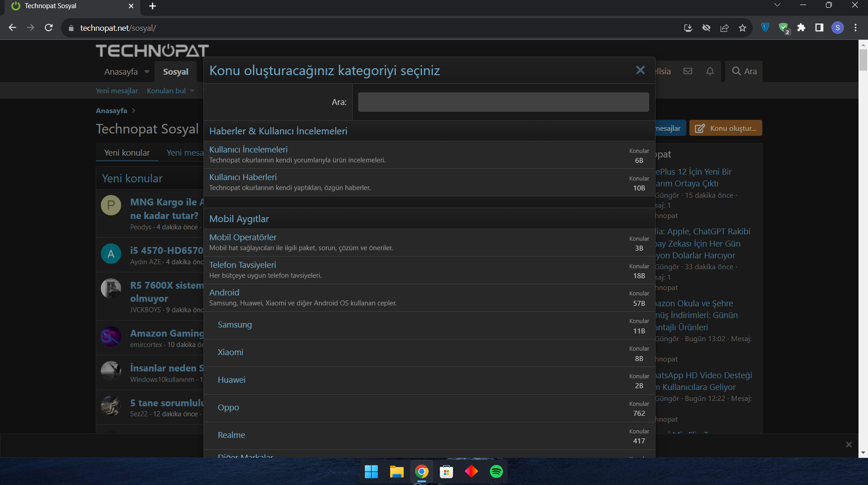Open Yeni mesajlar sub-navigation link

tap(117, 90)
